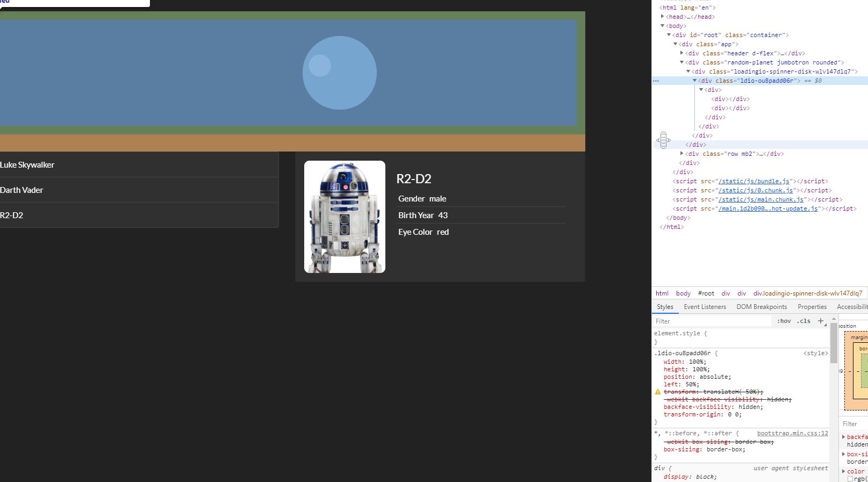This screenshot has height=482, width=868.
Task: Collapse the div class app node
Action: [676, 44]
